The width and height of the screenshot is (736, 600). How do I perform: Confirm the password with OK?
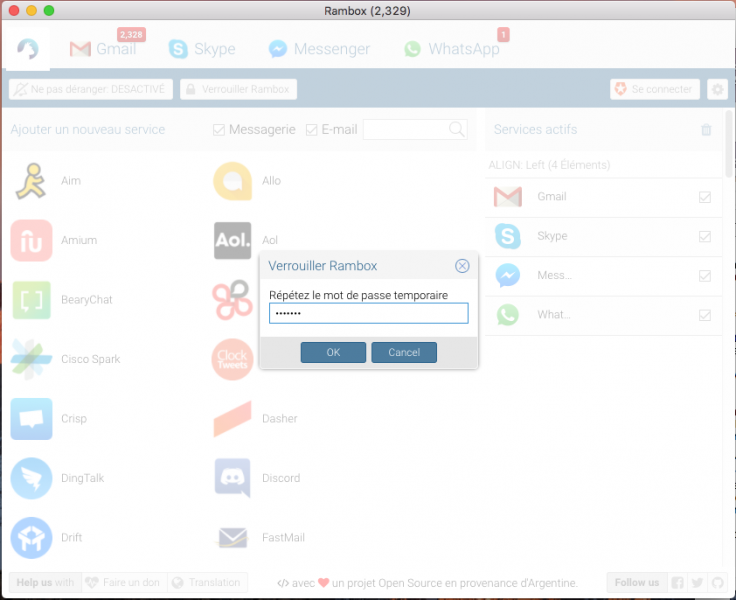click(333, 353)
